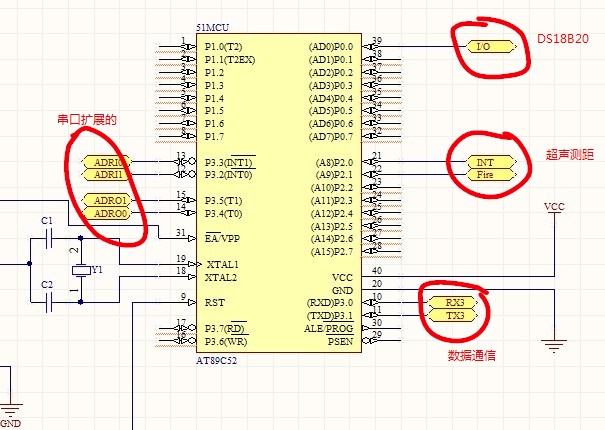Select the ADRI0 port symbol
This screenshot has height=430, width=605.
[108, 162]
